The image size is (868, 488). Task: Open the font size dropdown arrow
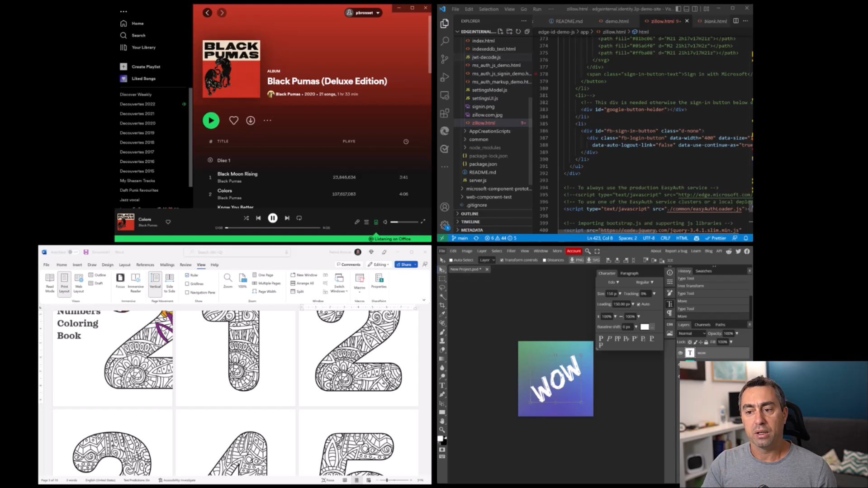click(x=620, y=294)
